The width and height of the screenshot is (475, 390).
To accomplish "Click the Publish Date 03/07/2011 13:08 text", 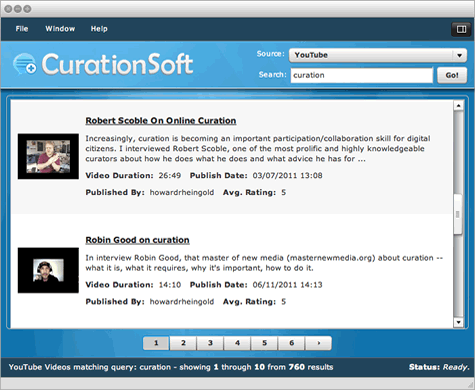I will point(256,175).
